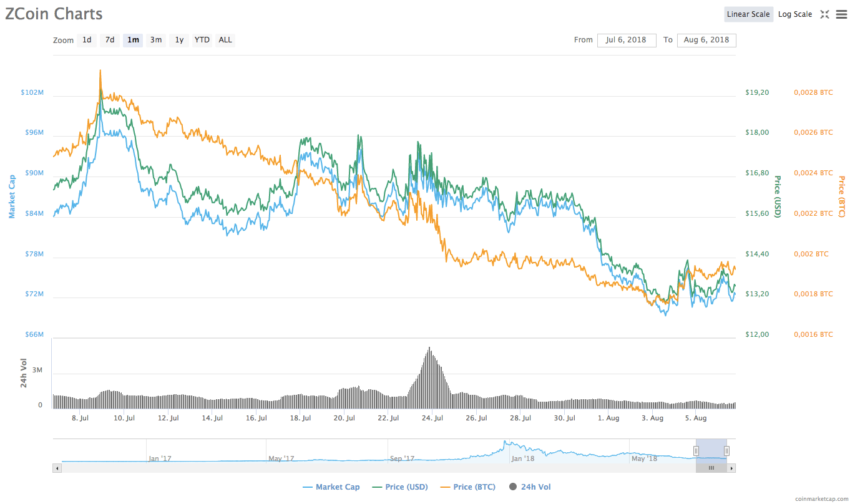Click the 0,002 BTC axis label

pyautogui.click(x=811, y=254)
